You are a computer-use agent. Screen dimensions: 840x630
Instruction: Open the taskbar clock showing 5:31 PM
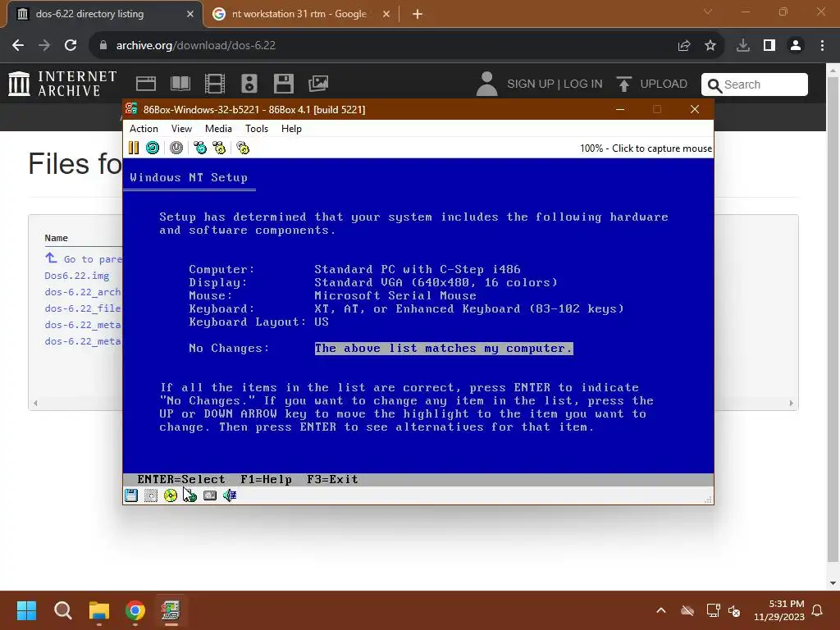point(779,610)
